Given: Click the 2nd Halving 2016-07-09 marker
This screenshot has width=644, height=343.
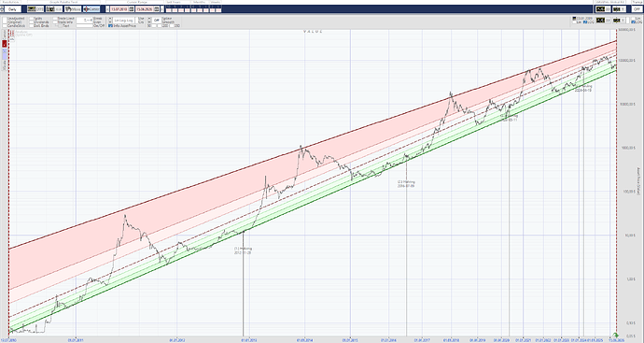Looking at the screenshot, I should point(406,184).
